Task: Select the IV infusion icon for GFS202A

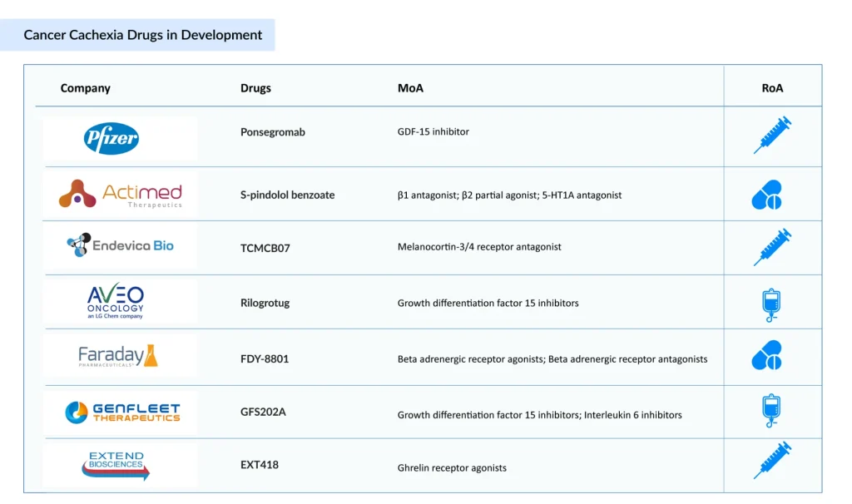Action: pyautogui.click(x=772, y=411)
